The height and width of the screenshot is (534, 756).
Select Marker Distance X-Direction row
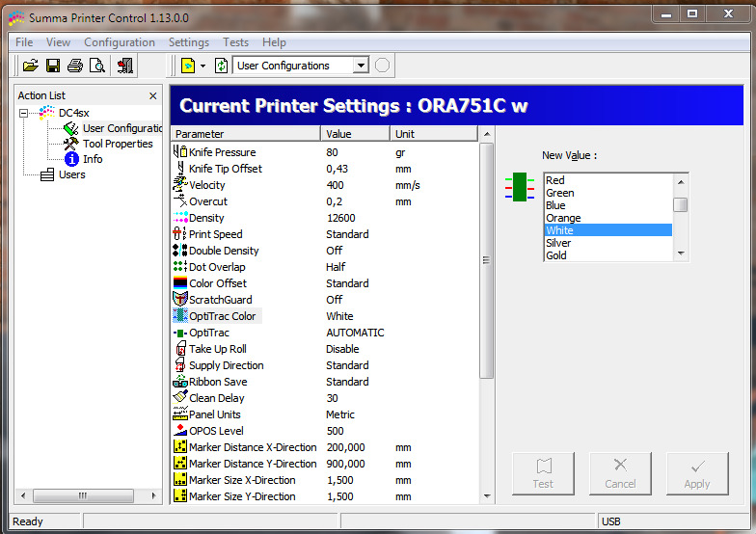324,447
